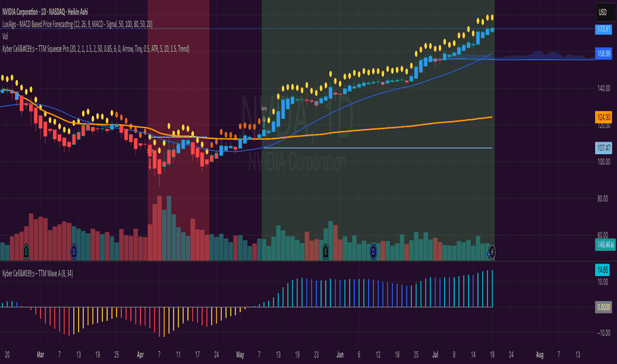Click the Long signal label on chart
617x364 pixels.
tap(263, 109)
